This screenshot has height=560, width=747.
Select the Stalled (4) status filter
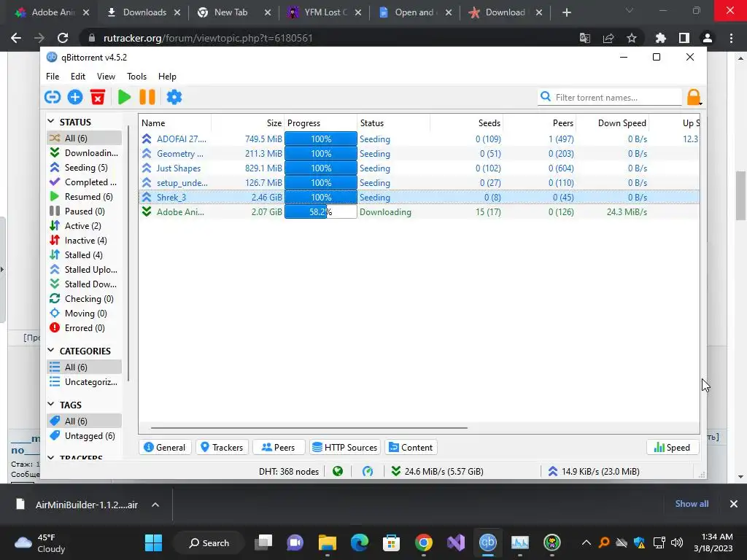[x=84, y=254]
